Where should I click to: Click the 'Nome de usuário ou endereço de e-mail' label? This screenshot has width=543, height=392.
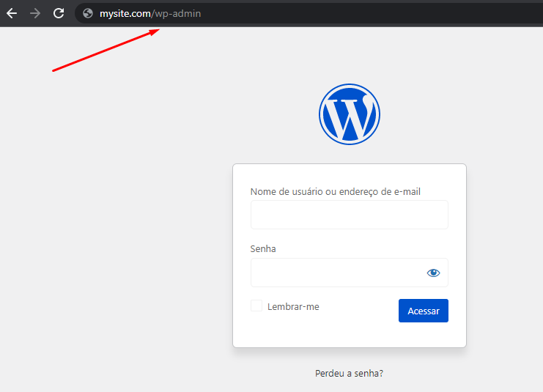click(335, 191)
